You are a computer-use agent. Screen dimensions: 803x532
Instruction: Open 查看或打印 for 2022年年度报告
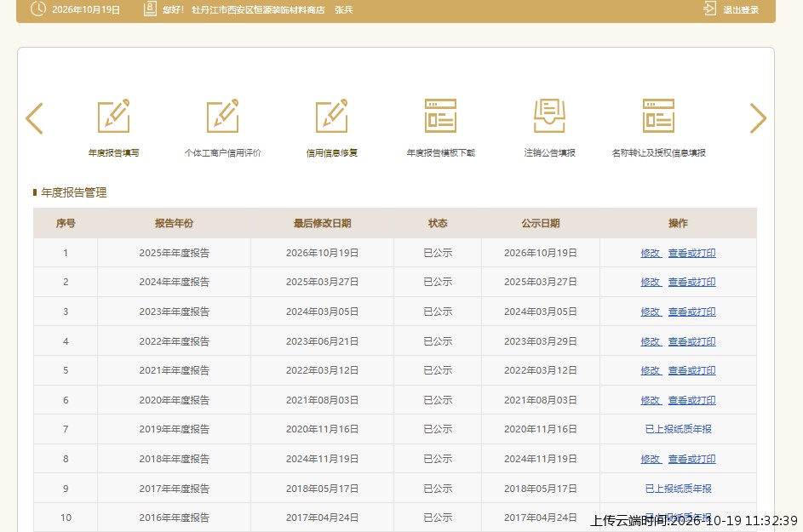pos(691,341)
